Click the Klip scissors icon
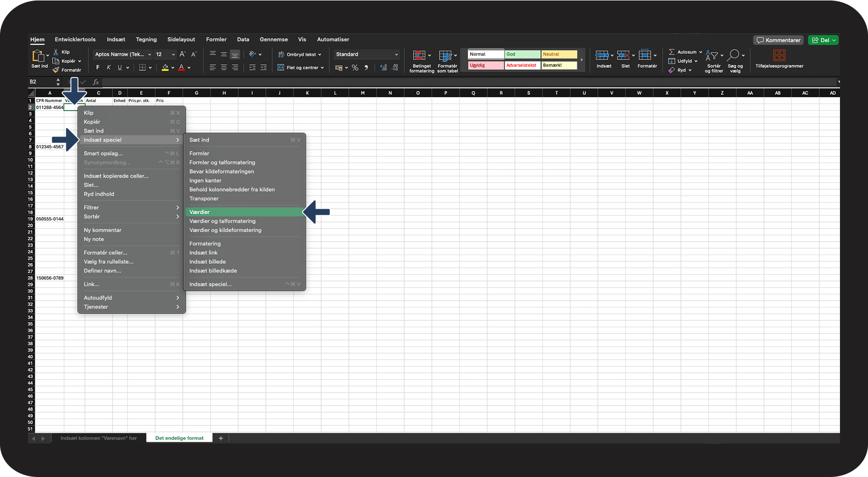 click(x=56, y=52)
